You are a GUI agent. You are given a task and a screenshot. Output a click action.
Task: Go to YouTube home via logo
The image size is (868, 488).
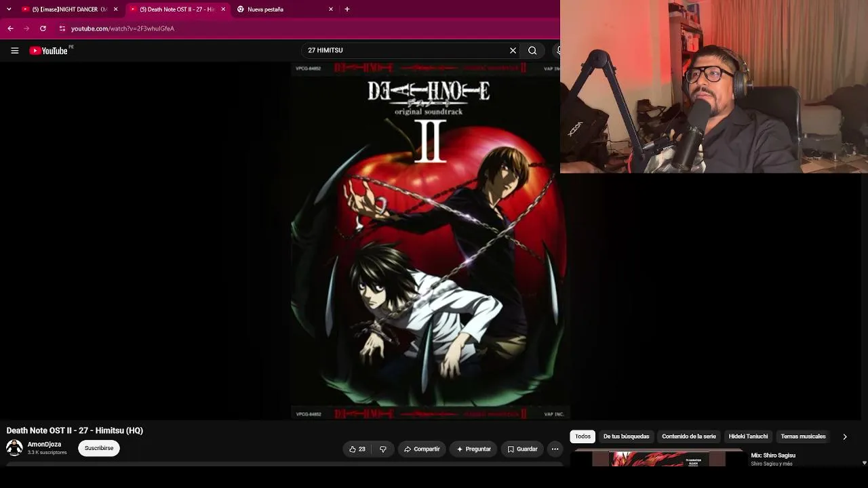(49, 51)
